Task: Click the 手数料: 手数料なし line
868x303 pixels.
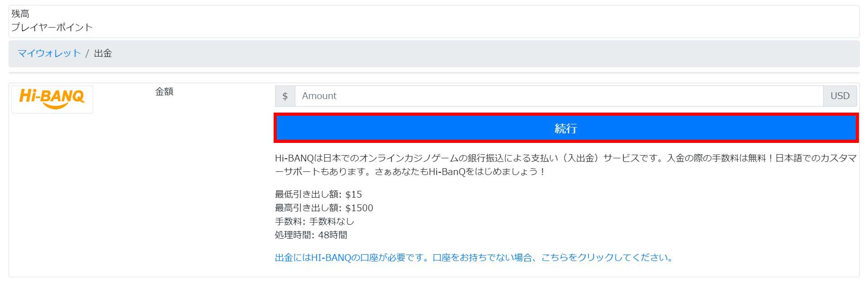Action: [x=314, y=222]
